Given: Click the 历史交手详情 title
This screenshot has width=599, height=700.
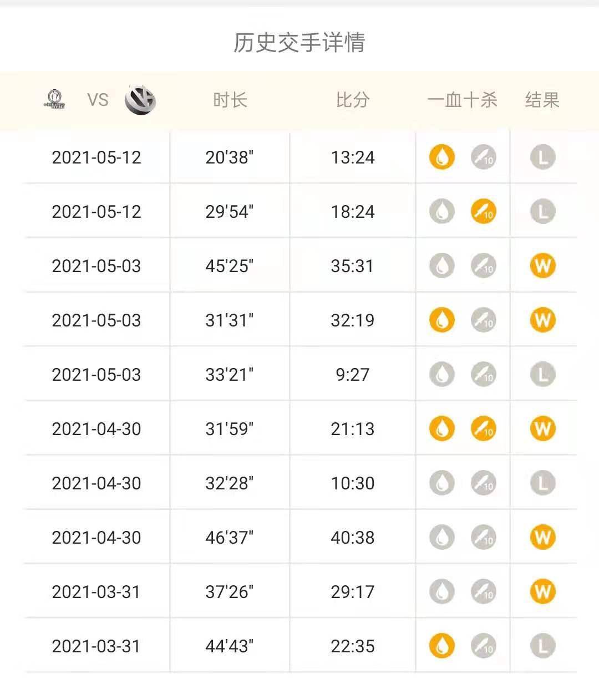Looking at the screenshot, I should [x=299, y=43].
